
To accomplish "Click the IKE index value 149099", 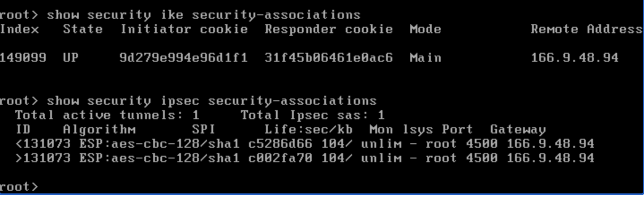I will click(x=23, y=58).
